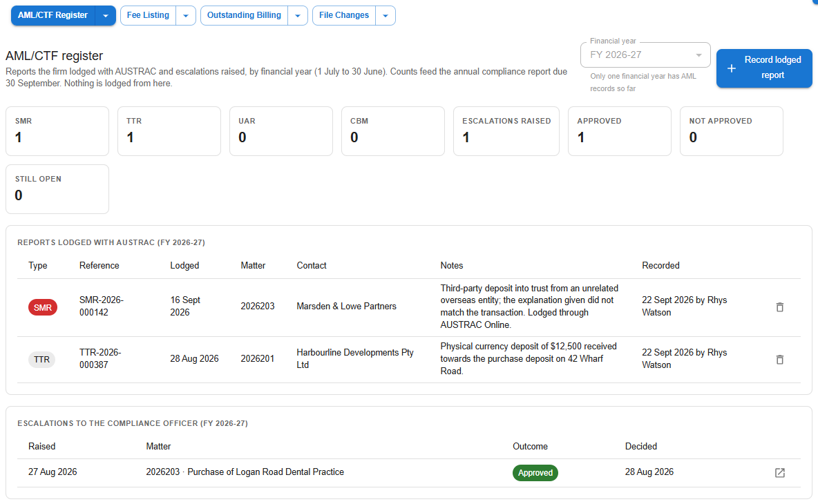Click matter number 2026203 in SMR row

coord(257,306)
